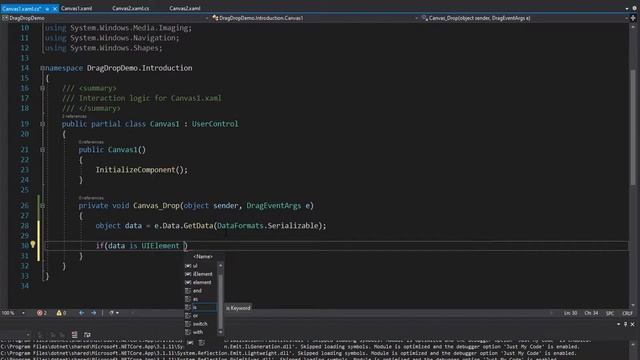
Task: Close the output panel
Action: point(633,324)
